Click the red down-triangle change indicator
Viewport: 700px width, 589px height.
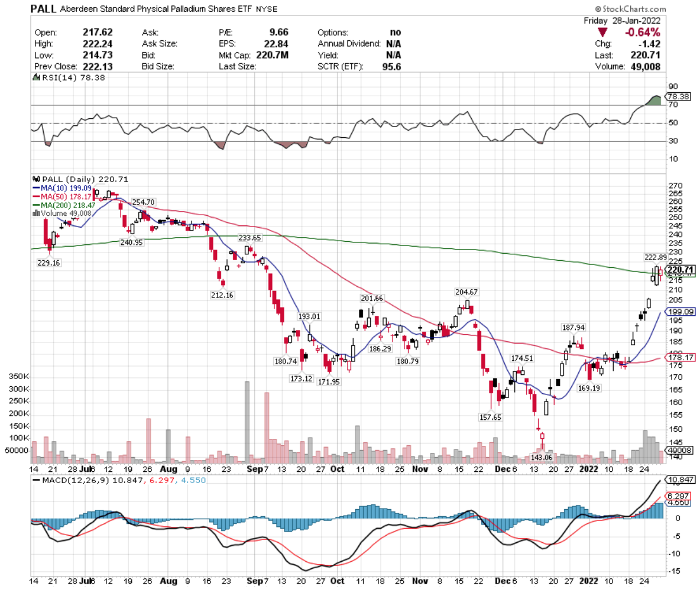[x=602, y=32]
